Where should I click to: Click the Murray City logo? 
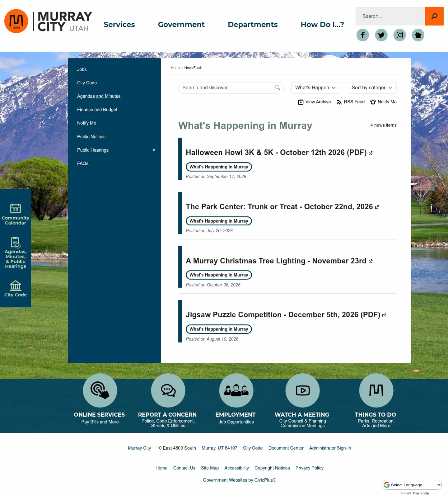click(x=49, y=21)
